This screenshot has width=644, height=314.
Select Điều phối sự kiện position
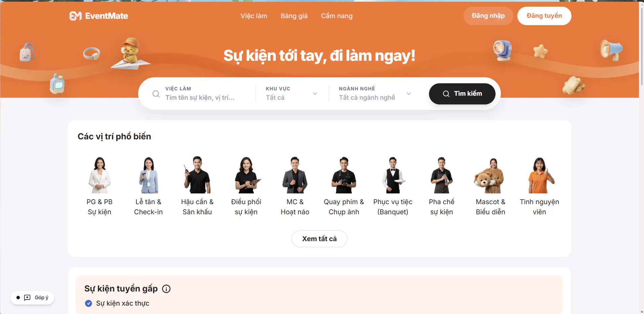click(246, 186)
